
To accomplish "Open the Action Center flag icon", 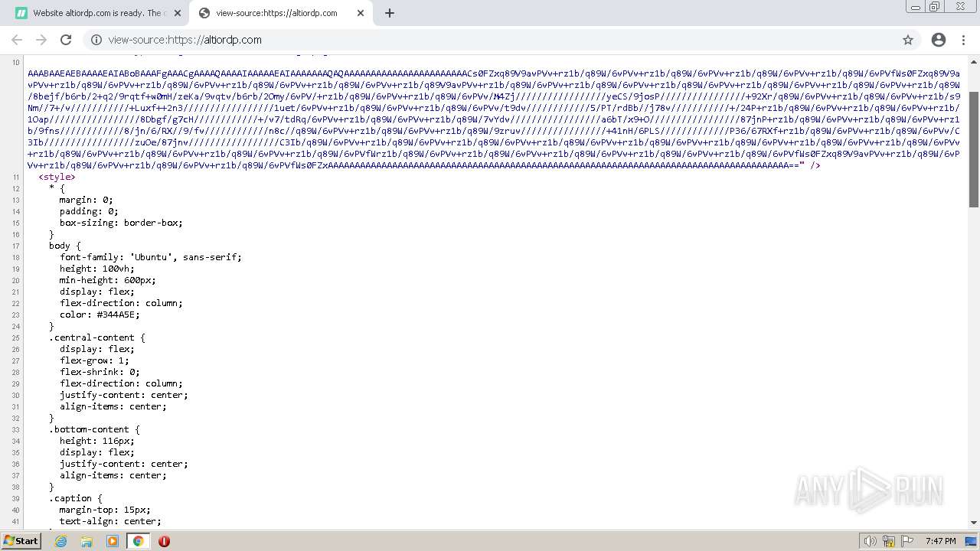I will [907, 541].
